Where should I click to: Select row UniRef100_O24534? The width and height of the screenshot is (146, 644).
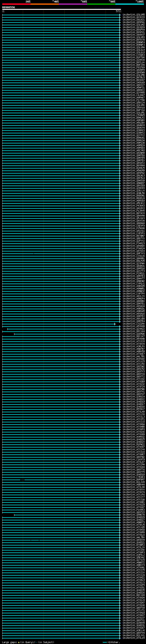point(134,60)
